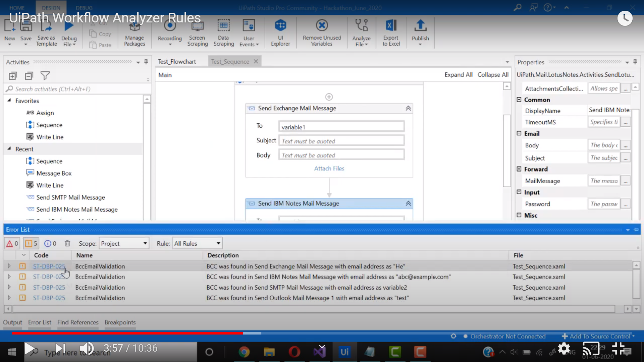Collapse all activities tree icon
Image resolution: width=644 pixels, height=362 pixels.
tap(29, 76)
